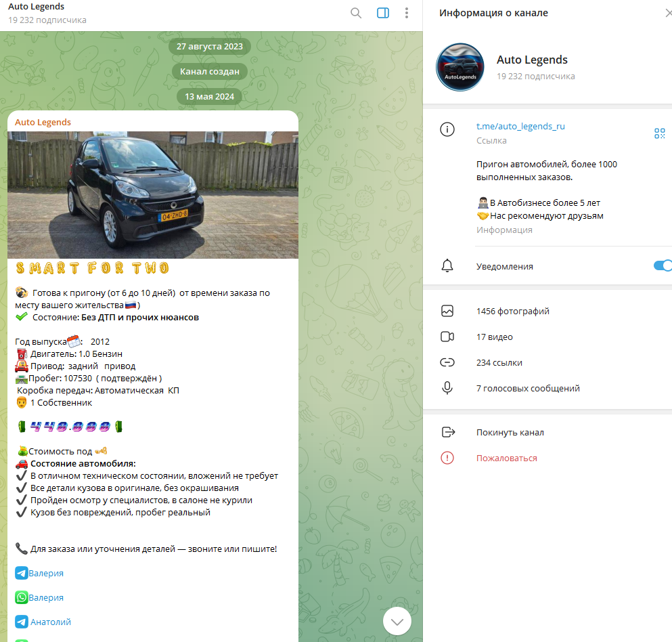Open 234 ссылки shared links

(499, 362)
